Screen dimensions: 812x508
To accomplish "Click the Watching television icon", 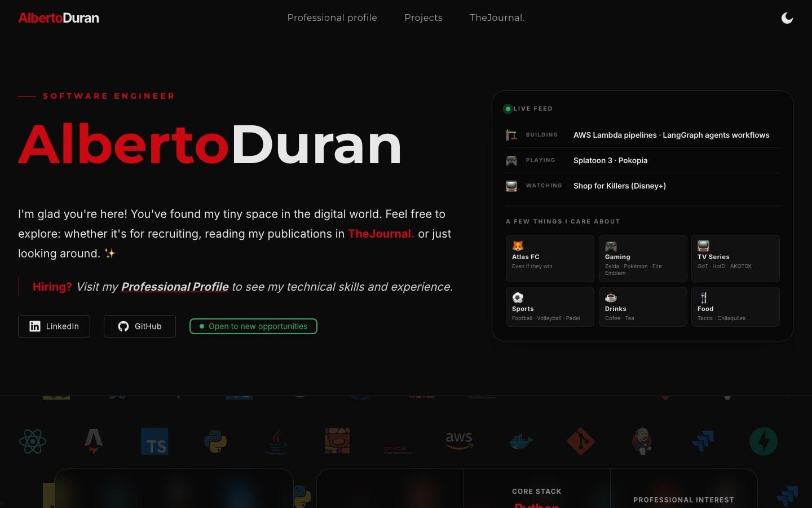I will point(511,186).
